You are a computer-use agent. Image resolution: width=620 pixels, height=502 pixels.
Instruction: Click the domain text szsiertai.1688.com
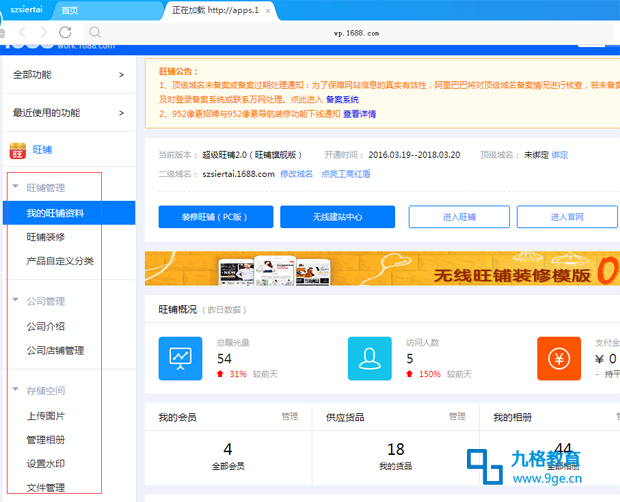(238, 174)
